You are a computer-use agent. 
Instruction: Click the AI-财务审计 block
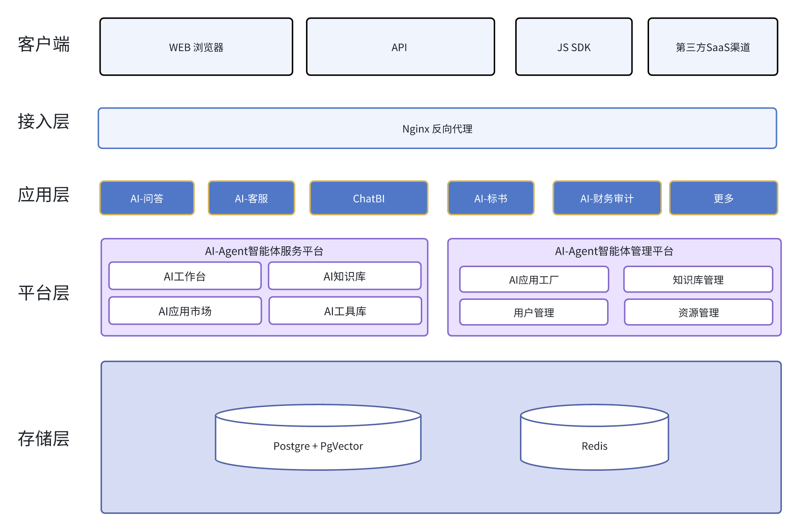(607, 198)
